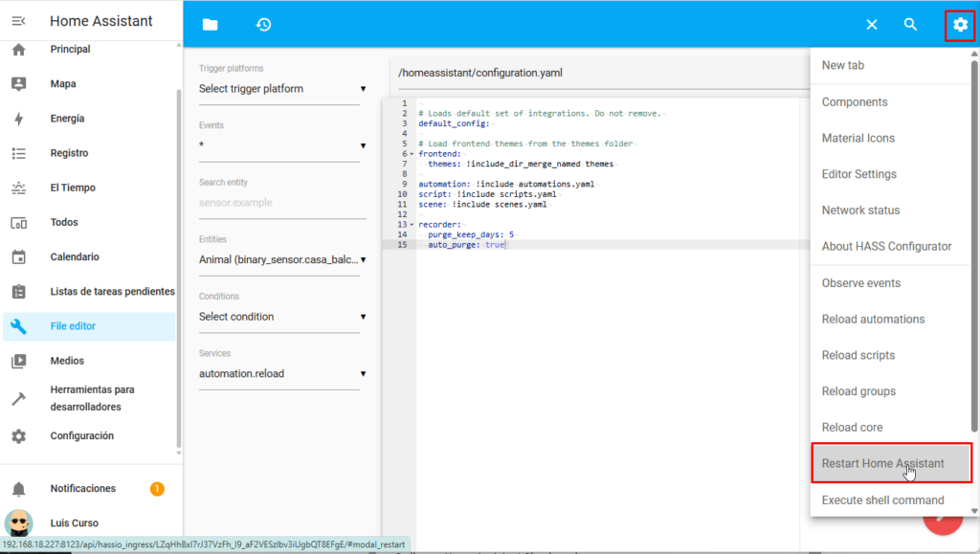Expand the Select trigger platform dropdown

[282, 89]
